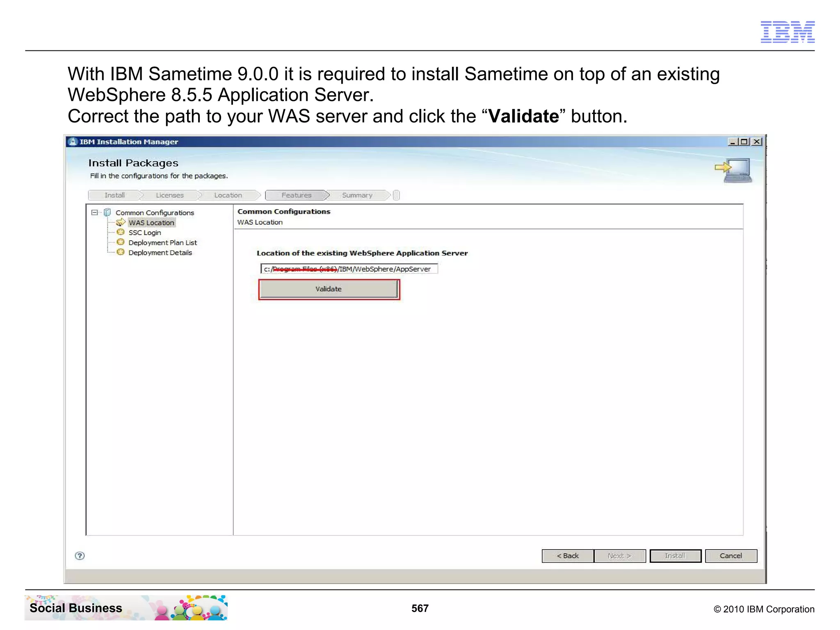Click the WAS Location arrow icon
Viewport: 840px width, 630px height.
tap(121, 222)
